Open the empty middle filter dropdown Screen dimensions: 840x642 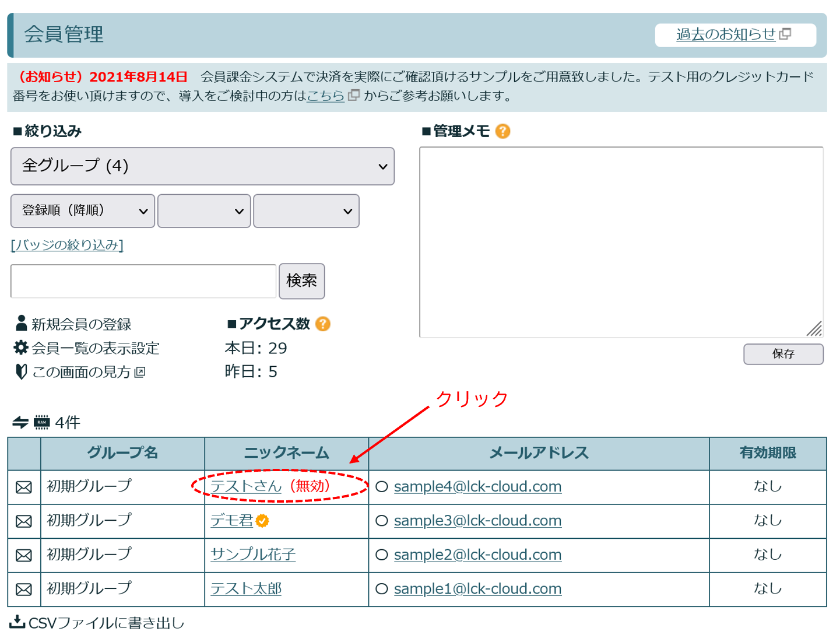pos(204,211)
